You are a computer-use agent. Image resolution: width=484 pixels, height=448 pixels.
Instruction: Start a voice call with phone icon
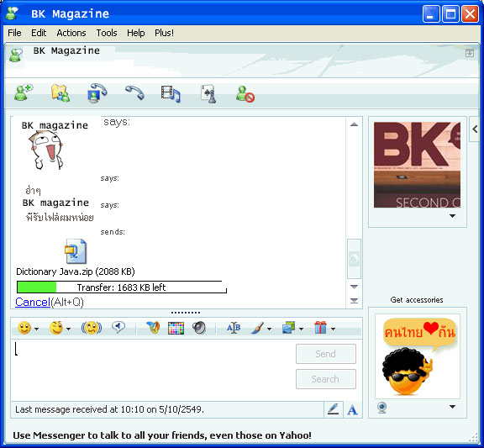[x=134, y=92]
